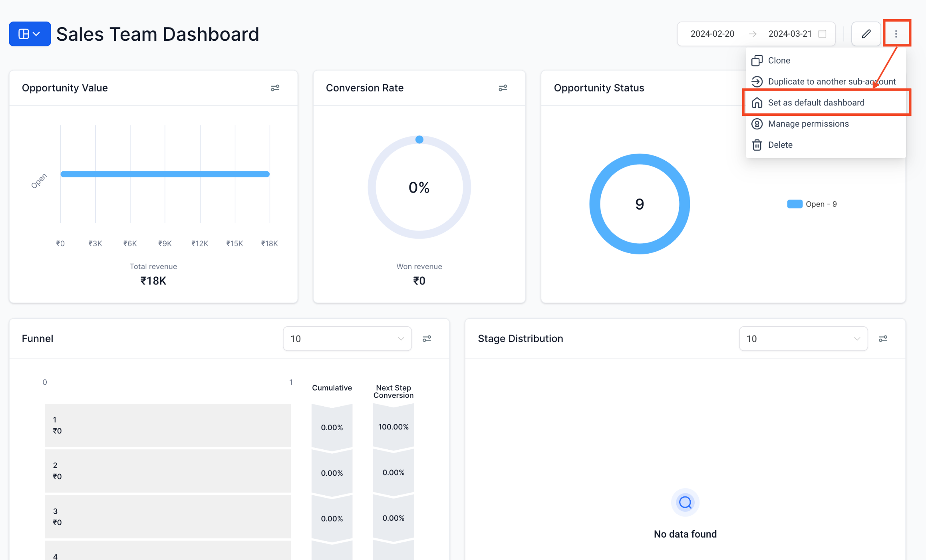The height and width of the screenshot is (560, 926).
Task: Click the 100.00% next step conversion cell
Action: pyautogui.click(x=393, y=427)
